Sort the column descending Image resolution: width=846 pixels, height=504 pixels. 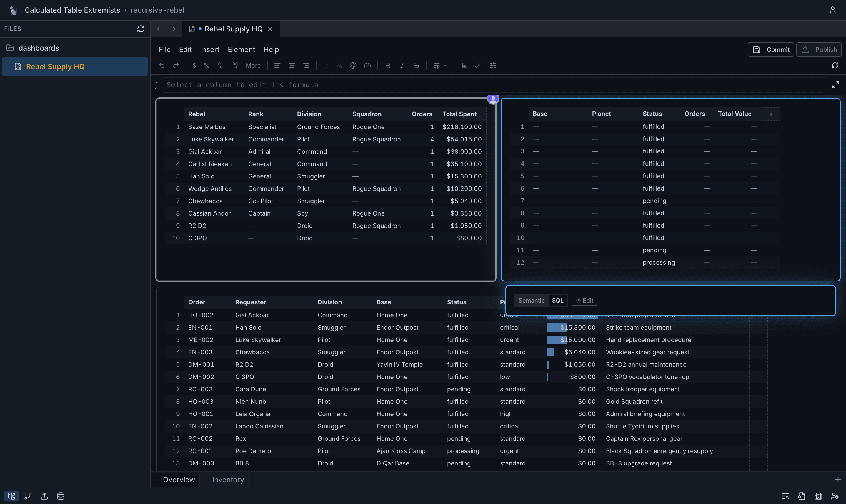478,65
